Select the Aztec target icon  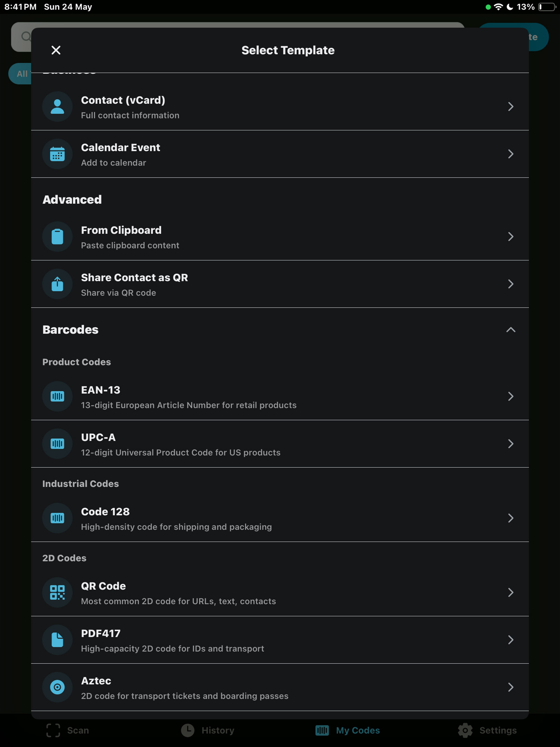(58, 687)
